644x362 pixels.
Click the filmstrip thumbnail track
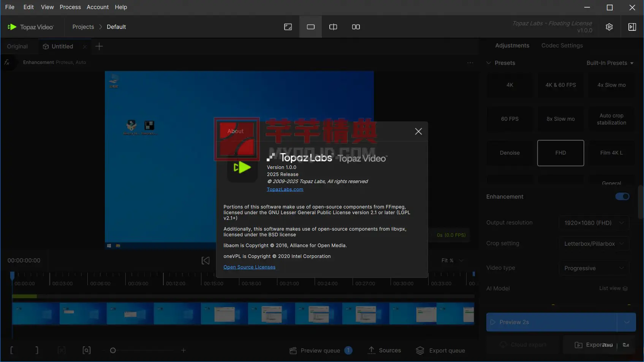[x=243, y=314]
